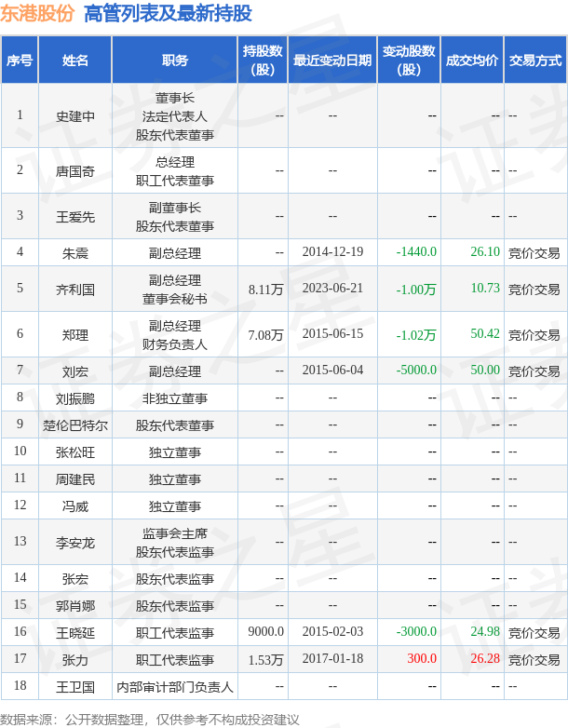
Task: Select the 职务 column header
Action: (x=175, y=61)
